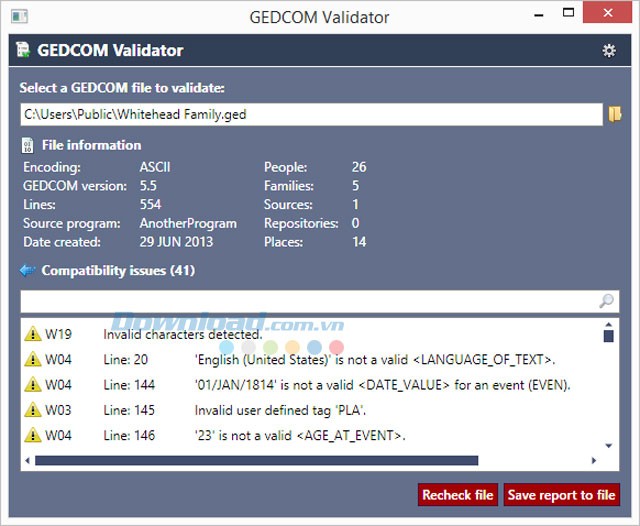This screenshot has width=640, height=526.
Task: Click the application icon in title bar
Action: tap(20, 17)
